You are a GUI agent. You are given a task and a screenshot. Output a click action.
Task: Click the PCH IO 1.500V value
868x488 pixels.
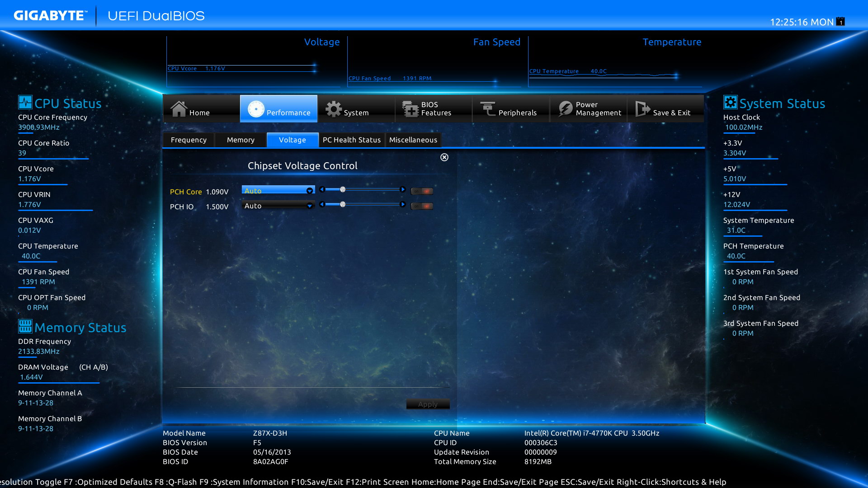pos(217,206)
